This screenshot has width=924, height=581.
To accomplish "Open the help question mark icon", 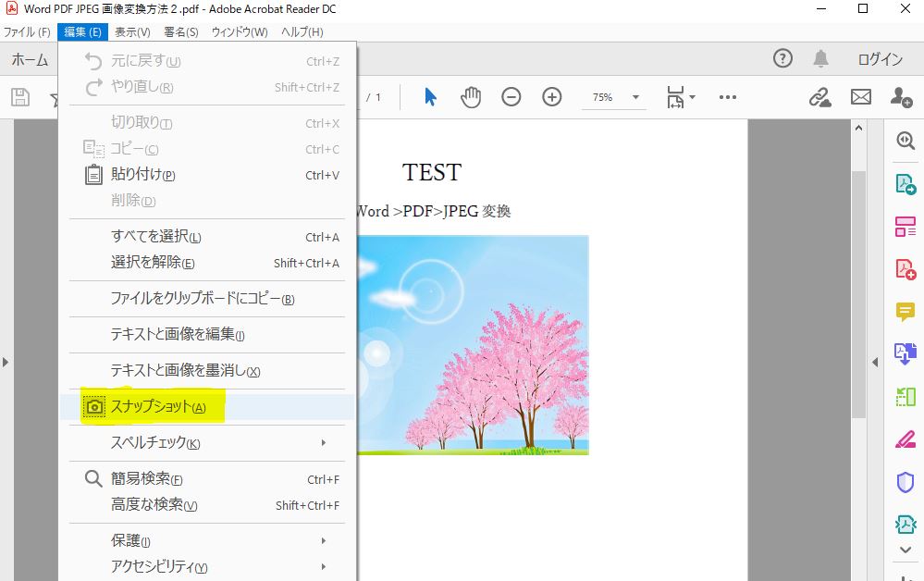I will [782, 58].
